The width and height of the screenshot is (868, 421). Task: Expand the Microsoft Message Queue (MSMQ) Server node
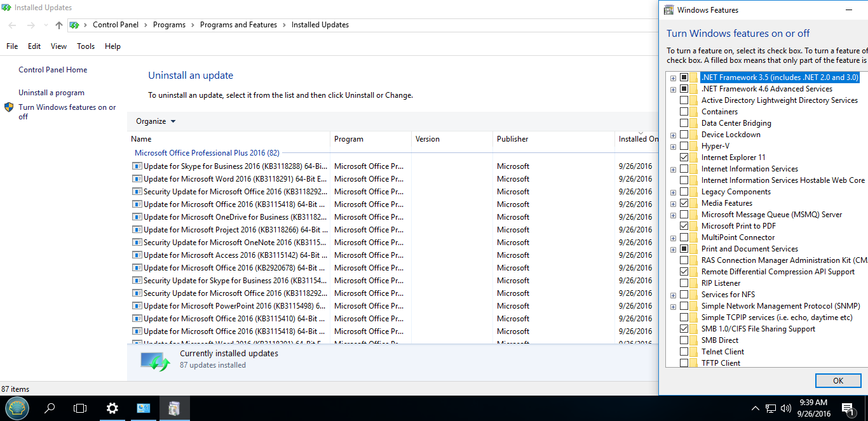673,215
